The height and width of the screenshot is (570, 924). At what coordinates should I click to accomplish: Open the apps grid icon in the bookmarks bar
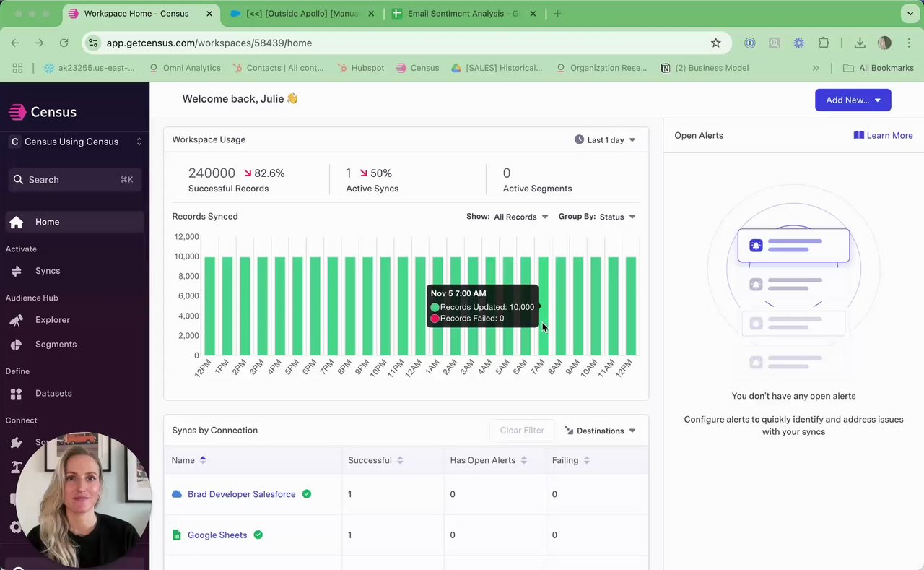(17, 68)
